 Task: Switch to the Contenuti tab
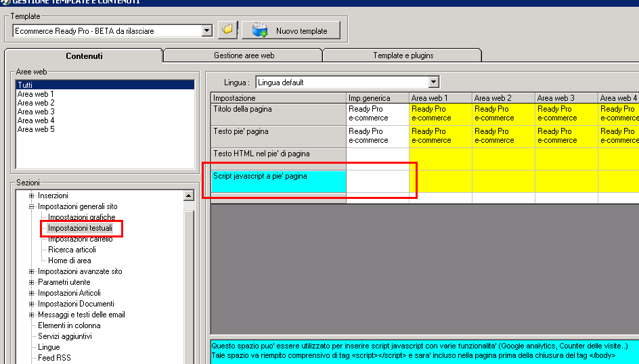pyautogui.click(x=84, y=55)
